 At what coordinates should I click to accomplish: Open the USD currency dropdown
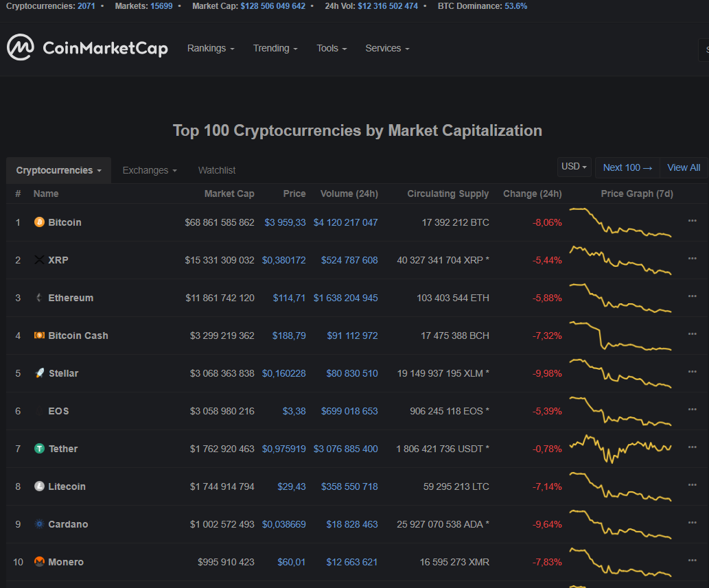point(574,167)
